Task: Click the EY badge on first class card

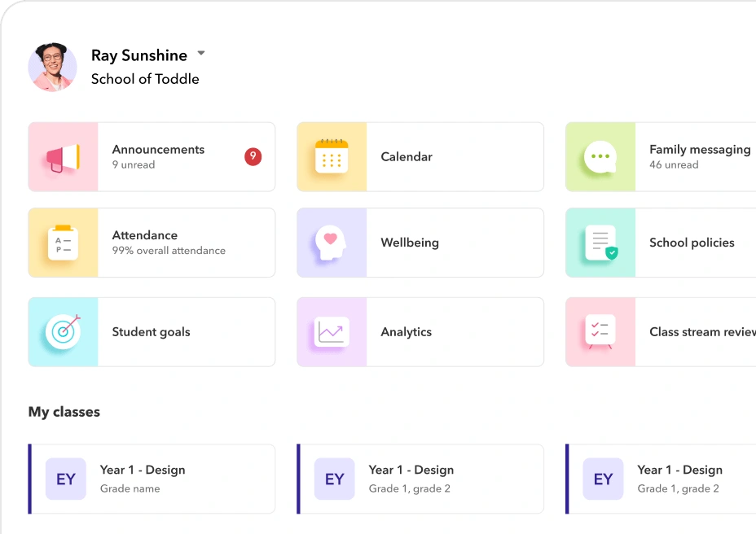Action: point(66,479)
